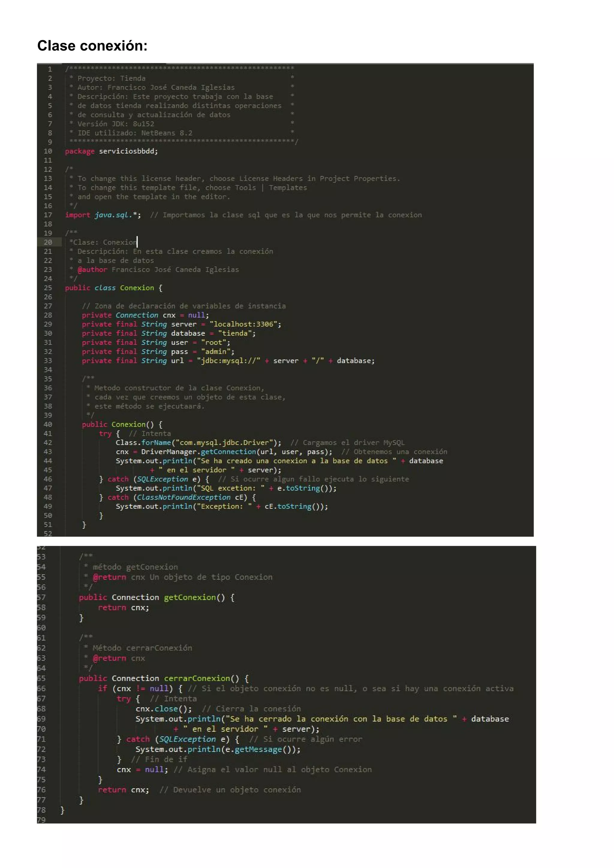Click line number 42 in the gutter

(x=48, y=443)
